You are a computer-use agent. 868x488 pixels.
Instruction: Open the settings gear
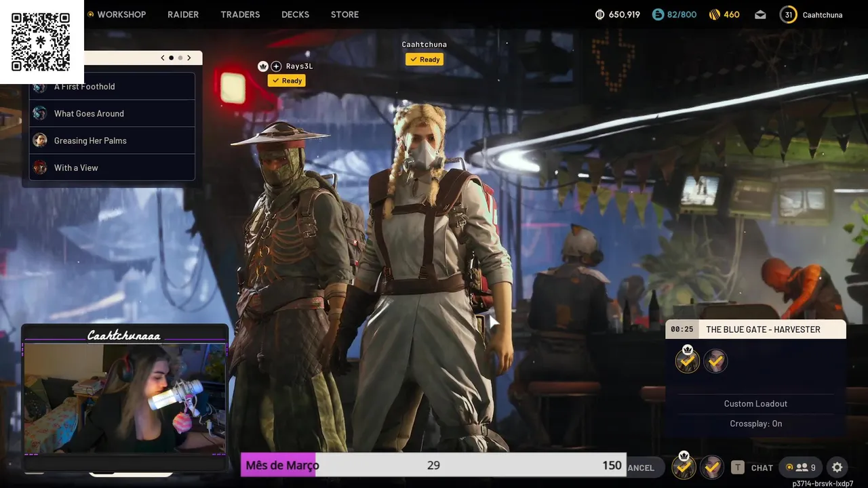click(x=837, y=468)
